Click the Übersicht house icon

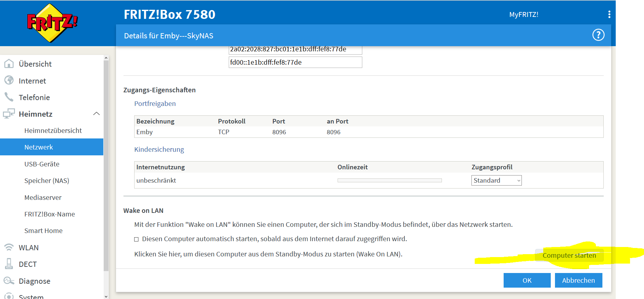(x=9, y=64)
